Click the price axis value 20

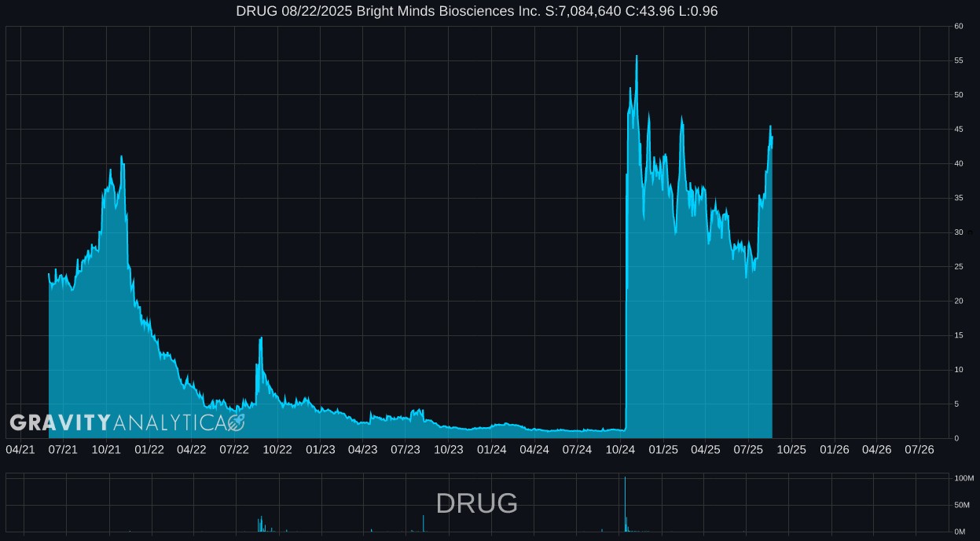(959, 302)
